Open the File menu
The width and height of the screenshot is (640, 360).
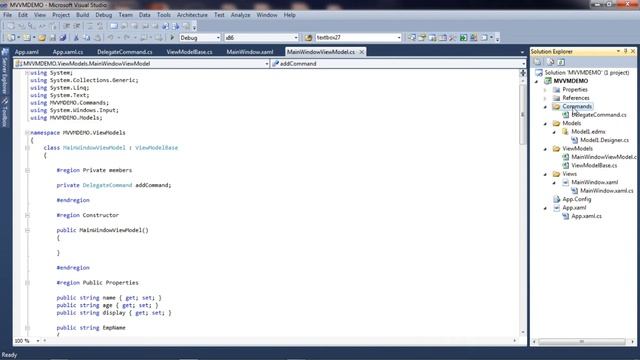pyautogui.click(x=7, y=15)
